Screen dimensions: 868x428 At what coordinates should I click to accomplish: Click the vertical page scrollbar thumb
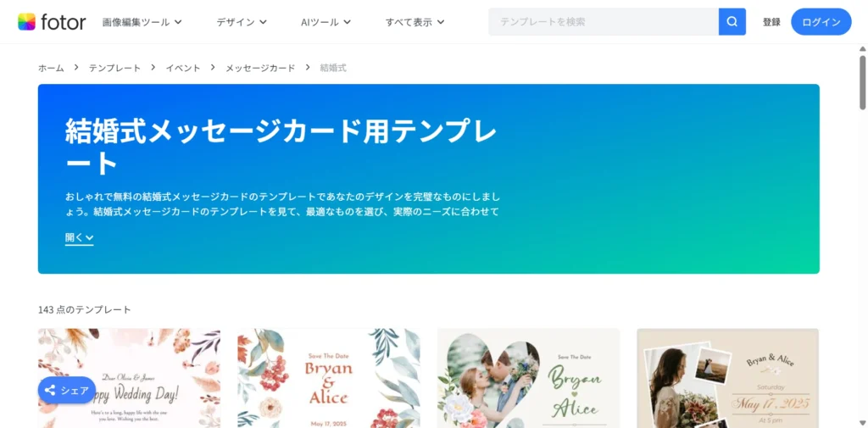[862, 82]
